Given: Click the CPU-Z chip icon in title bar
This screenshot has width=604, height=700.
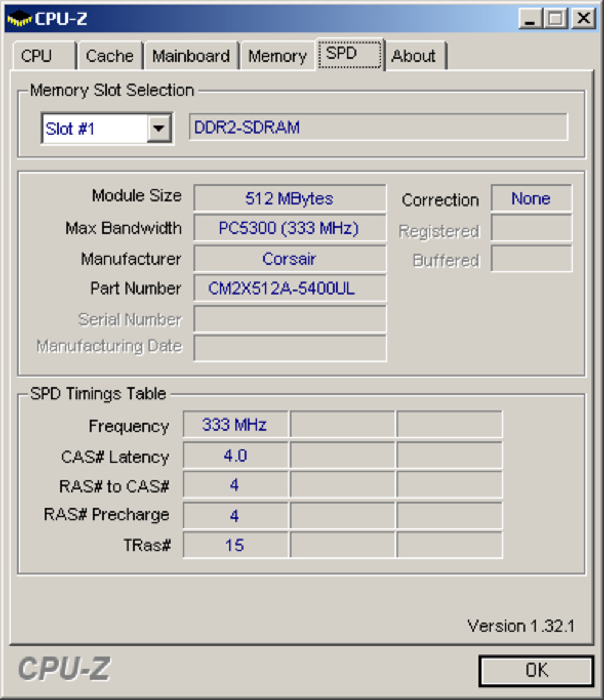Looking at the screenshot, I should click(x=20, y=19).
